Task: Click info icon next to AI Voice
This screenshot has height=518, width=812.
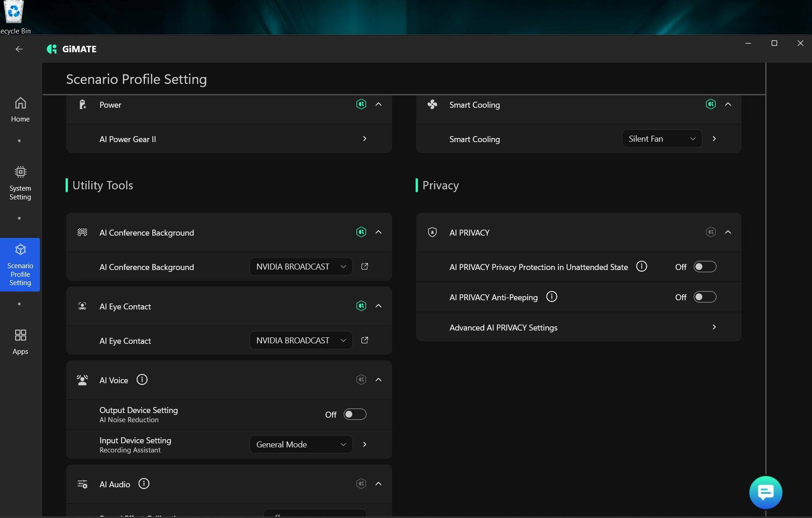Action: [142, 380]
